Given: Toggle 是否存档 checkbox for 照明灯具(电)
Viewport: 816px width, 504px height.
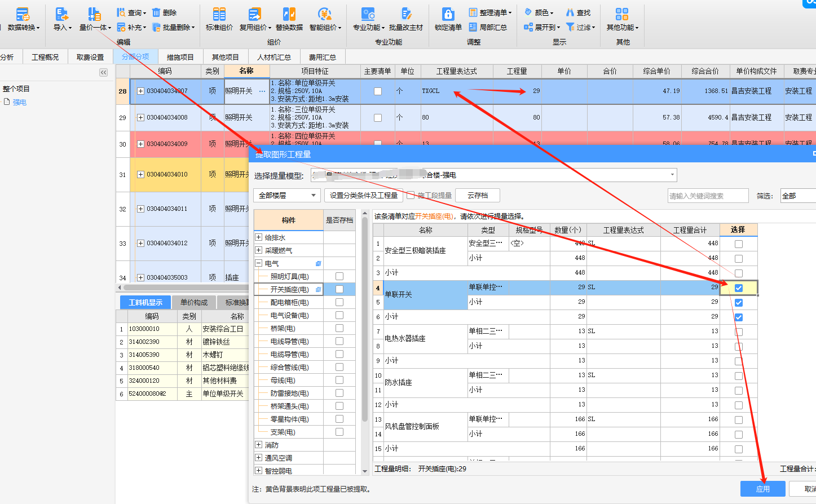Looking at the screenshot, I should [x=339, y=276].
